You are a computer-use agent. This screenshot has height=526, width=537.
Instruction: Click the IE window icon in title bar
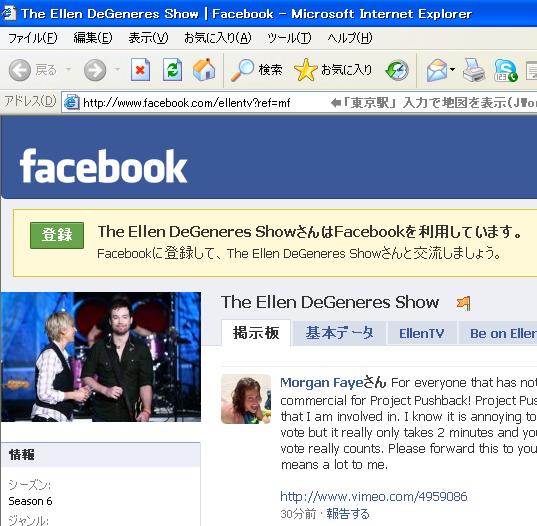(8, 14)
